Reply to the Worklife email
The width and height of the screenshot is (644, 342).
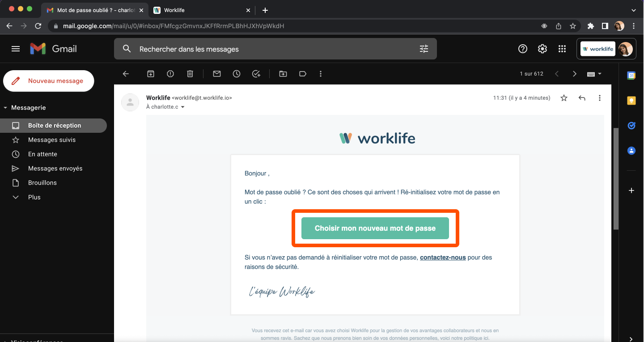click(582, 98)
